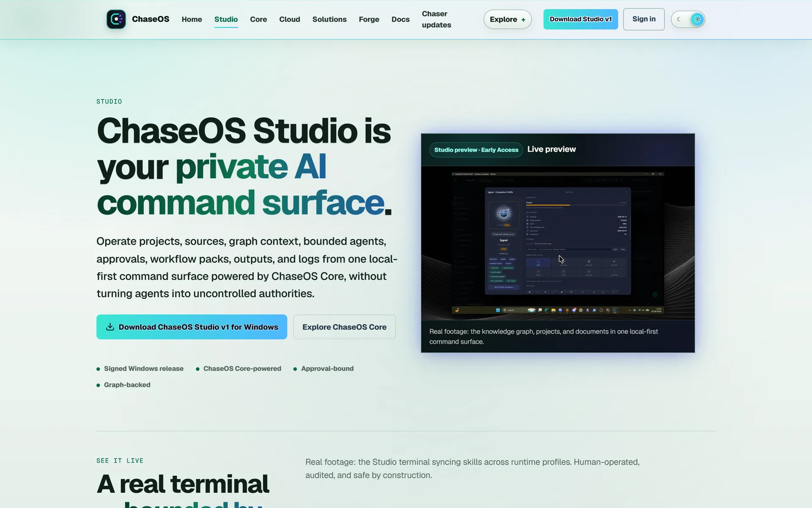Click the ChaseOS Core-powered label
812x508 pixels.
242,369
